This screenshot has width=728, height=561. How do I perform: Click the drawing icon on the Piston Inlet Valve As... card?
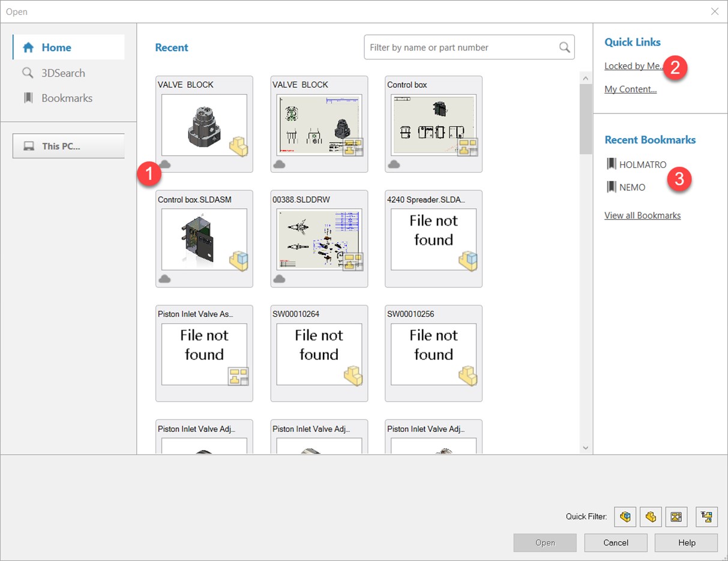pos(238,376)
